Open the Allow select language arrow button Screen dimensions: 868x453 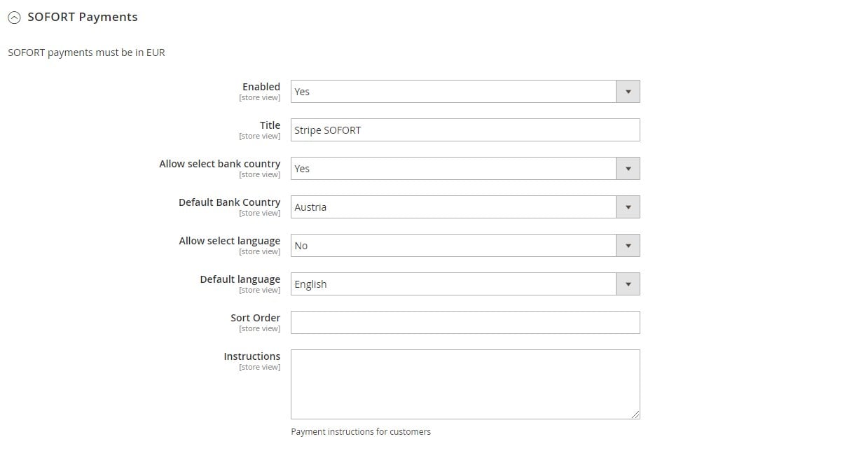coord(628,246)
